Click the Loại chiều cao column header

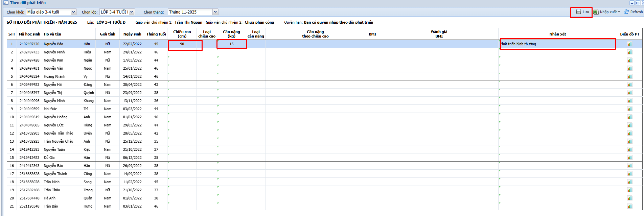coord(207,34)
